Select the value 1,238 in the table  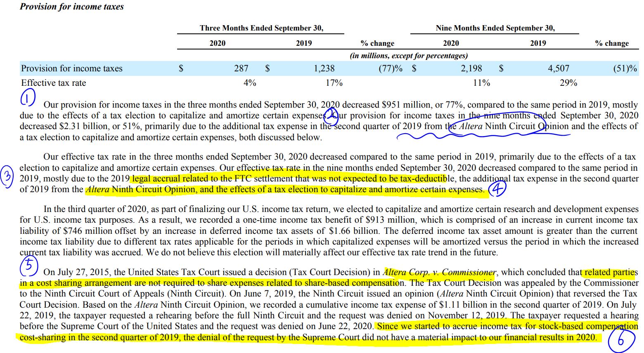(x=324, y=68)
